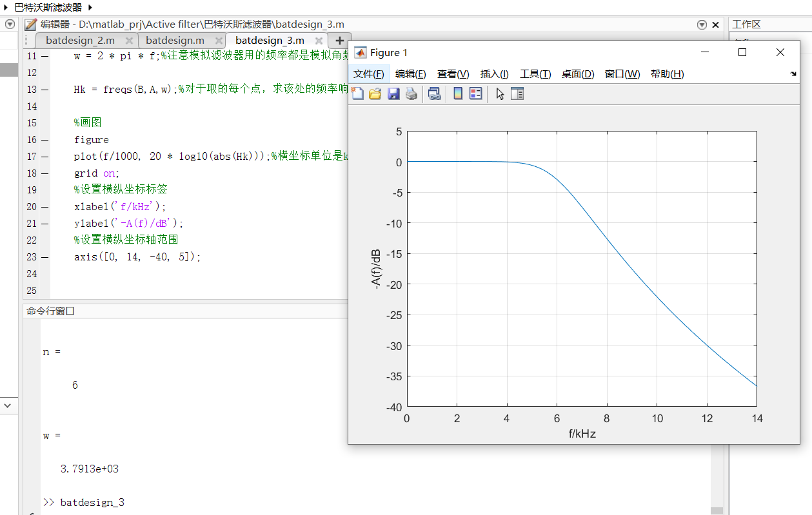Expand path arrow before 巴特沃斯滤波器 in address bar

(x=6, y=7)
